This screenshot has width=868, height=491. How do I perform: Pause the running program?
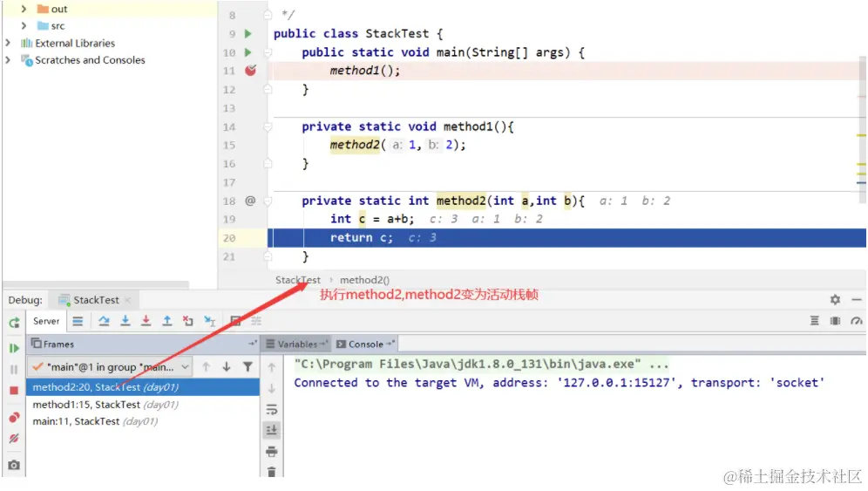pos(15,369)
